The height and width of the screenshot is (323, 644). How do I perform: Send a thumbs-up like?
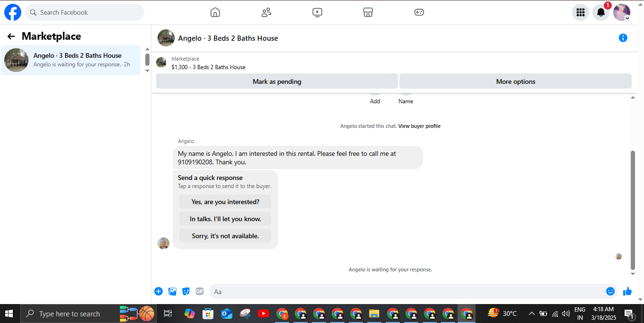tap(627, 291)
